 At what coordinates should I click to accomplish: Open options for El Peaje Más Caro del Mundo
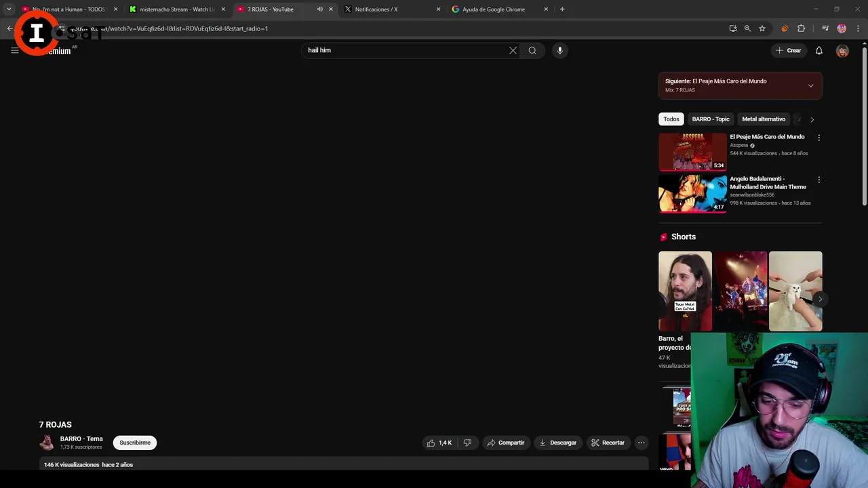click(x=818, y=138)
